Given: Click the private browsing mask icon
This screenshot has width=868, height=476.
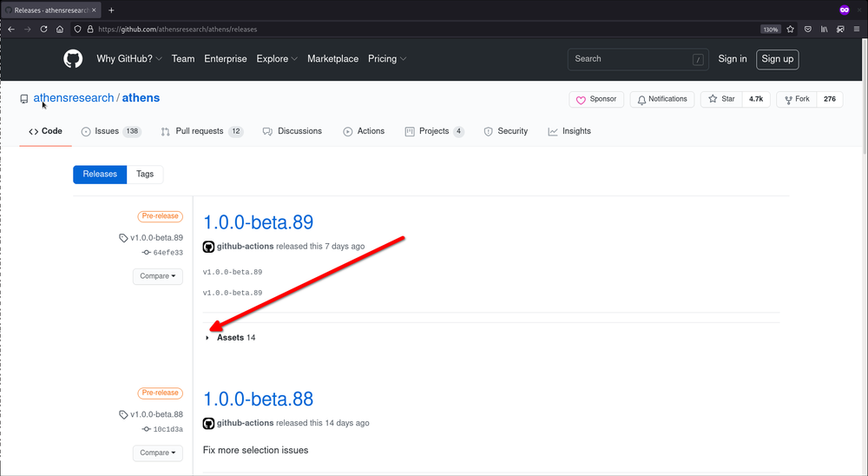Looking at the screenshot, I should point(845,10).
